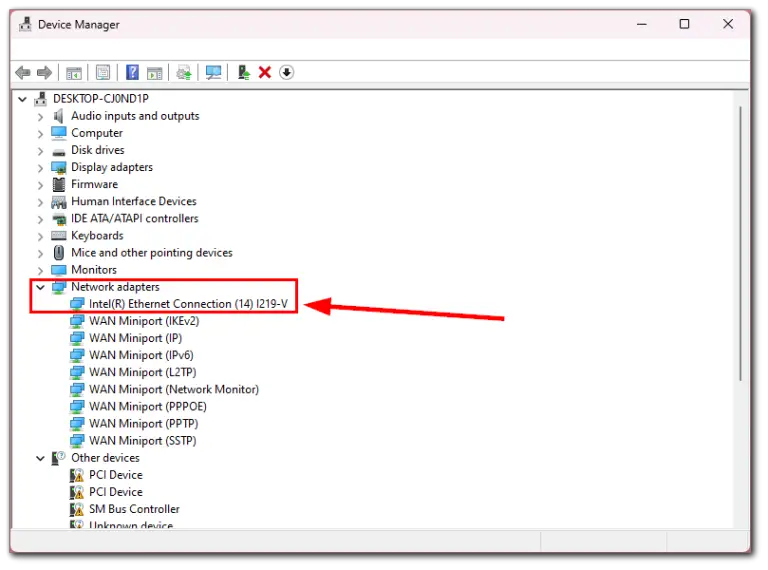Select WAN Miniport (PPTP)

pyautogui.click(x=144, y=424)
